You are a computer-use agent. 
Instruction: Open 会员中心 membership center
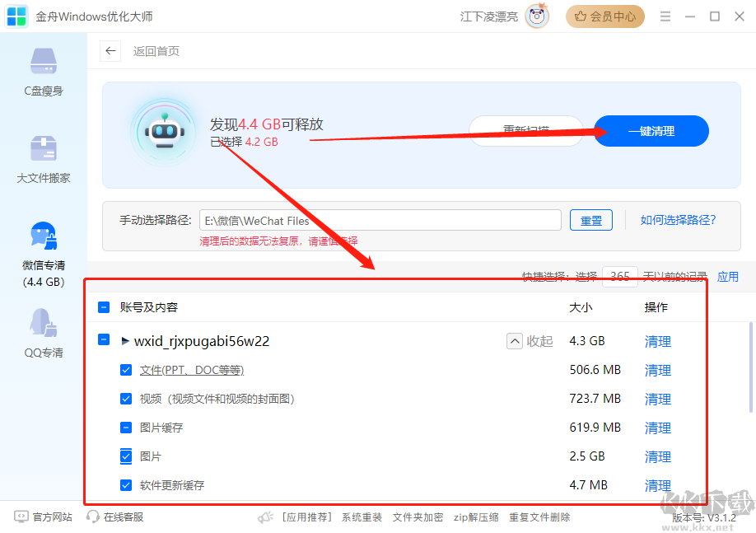[605, 16]
